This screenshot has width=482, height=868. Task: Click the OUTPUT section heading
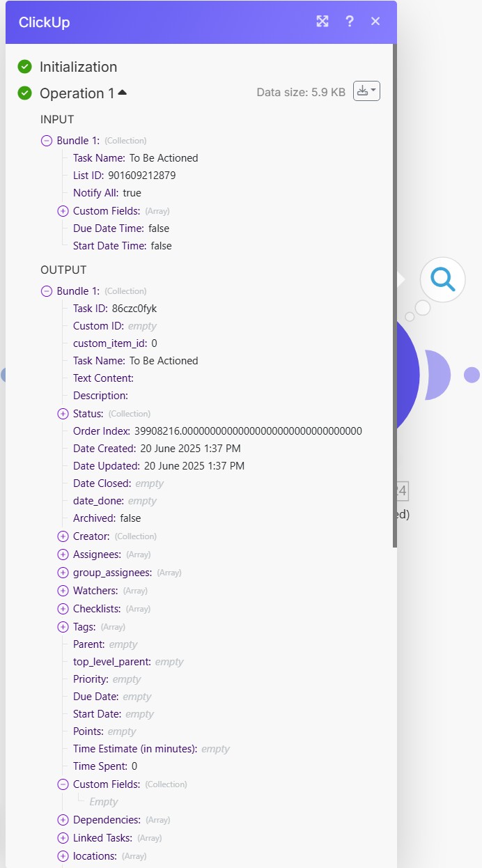pos(63,270)
